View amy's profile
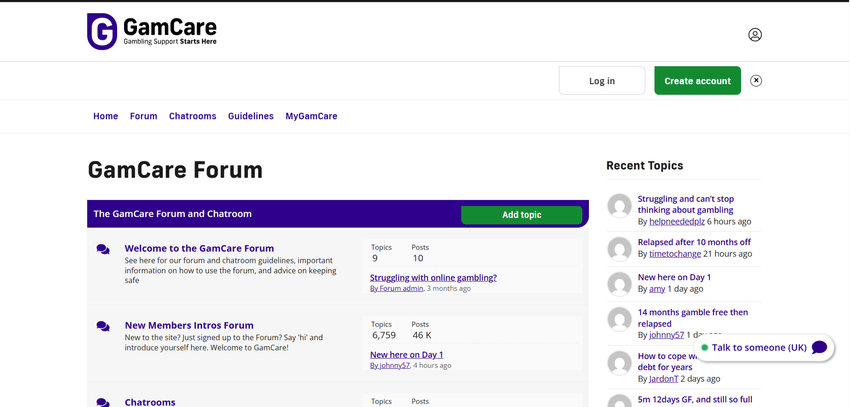The height and width of the screenshot is (407, 850). 657,289
